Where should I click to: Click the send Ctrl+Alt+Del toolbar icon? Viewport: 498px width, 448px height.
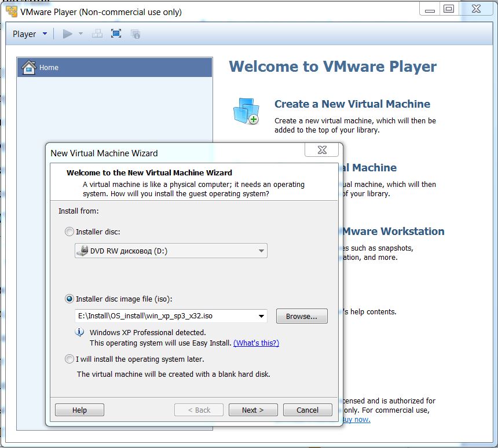point(97,34)
